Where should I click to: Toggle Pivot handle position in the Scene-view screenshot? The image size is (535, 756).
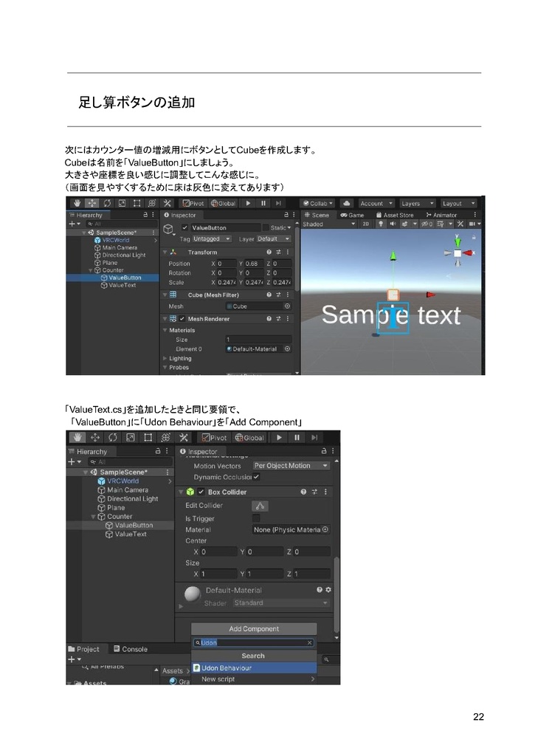194,204
